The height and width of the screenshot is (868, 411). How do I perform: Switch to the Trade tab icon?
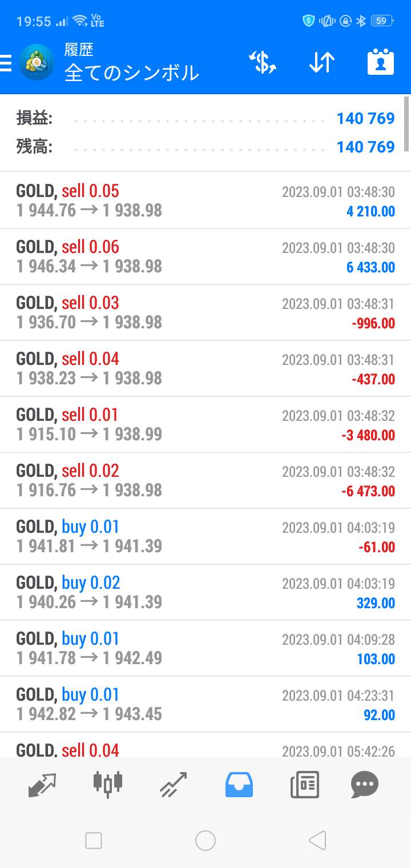click(174, 785)
